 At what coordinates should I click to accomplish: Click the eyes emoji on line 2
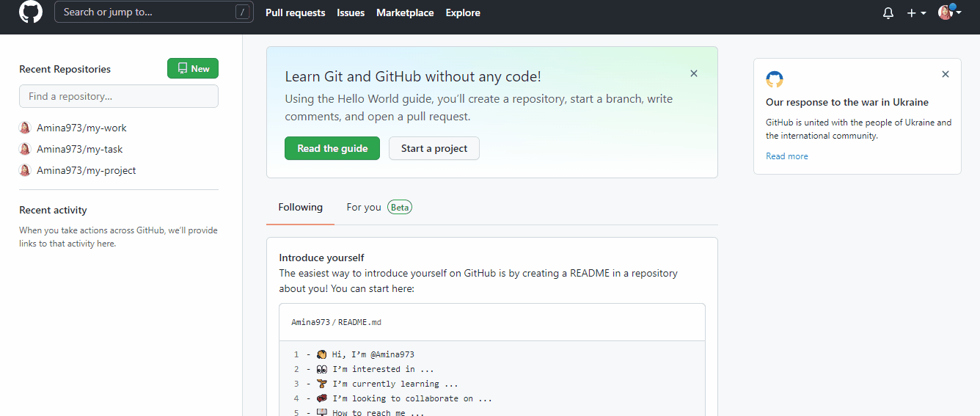tap(321, 369)
